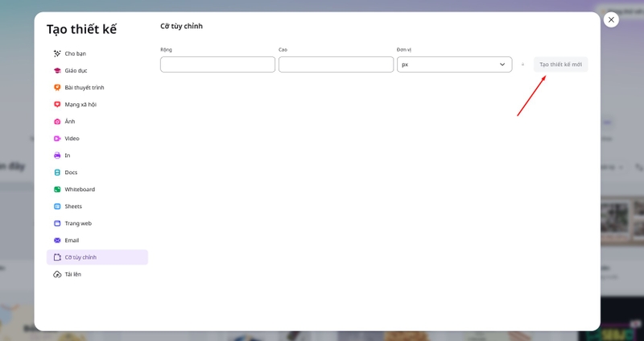Click the In label

[x=68, y=156]
